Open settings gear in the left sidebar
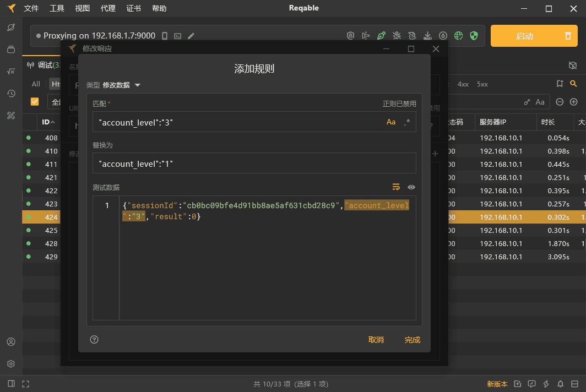Image resolution: width=586 pixels, height=392 pixels. (11, 364)
